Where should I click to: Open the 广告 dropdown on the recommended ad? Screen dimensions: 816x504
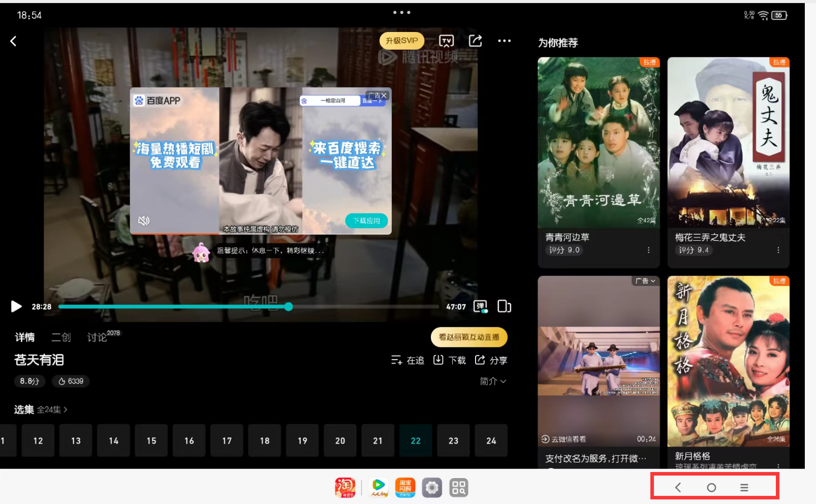coord(645,281)
